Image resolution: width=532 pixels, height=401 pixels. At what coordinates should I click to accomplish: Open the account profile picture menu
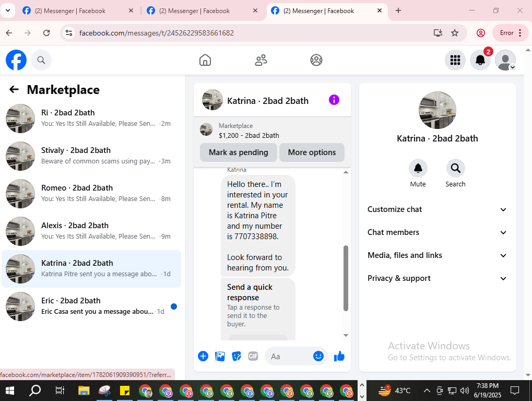coord(505,60)
